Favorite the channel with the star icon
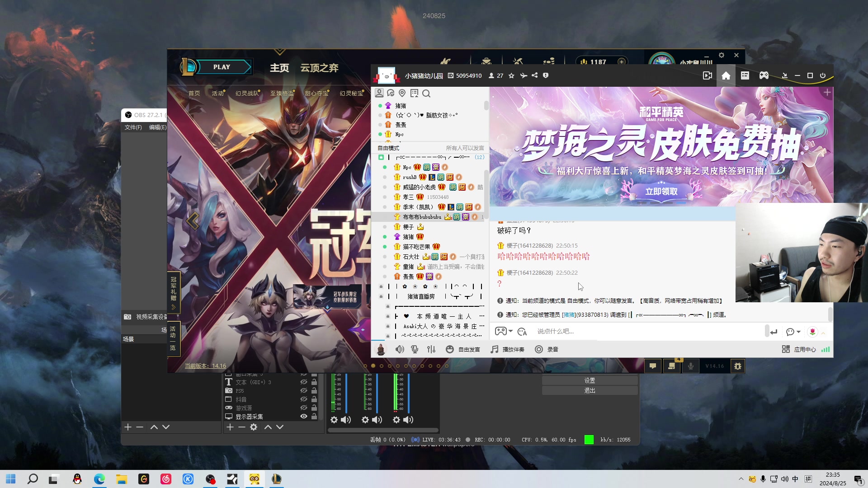868x488 pixels. click(x=511, y=75)
